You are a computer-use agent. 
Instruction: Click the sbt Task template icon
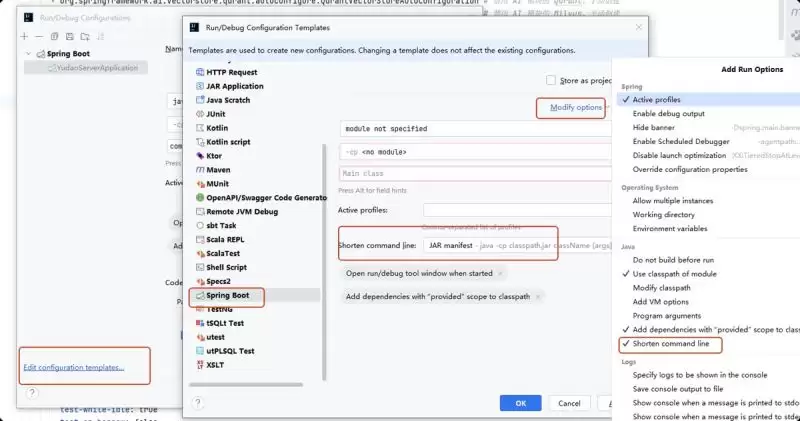coord(200,225)
